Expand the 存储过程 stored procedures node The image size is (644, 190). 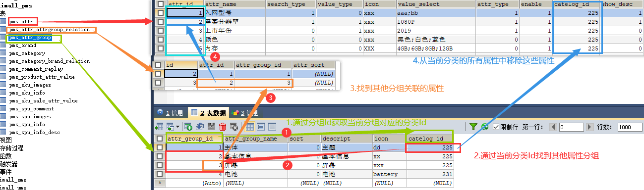12,148
